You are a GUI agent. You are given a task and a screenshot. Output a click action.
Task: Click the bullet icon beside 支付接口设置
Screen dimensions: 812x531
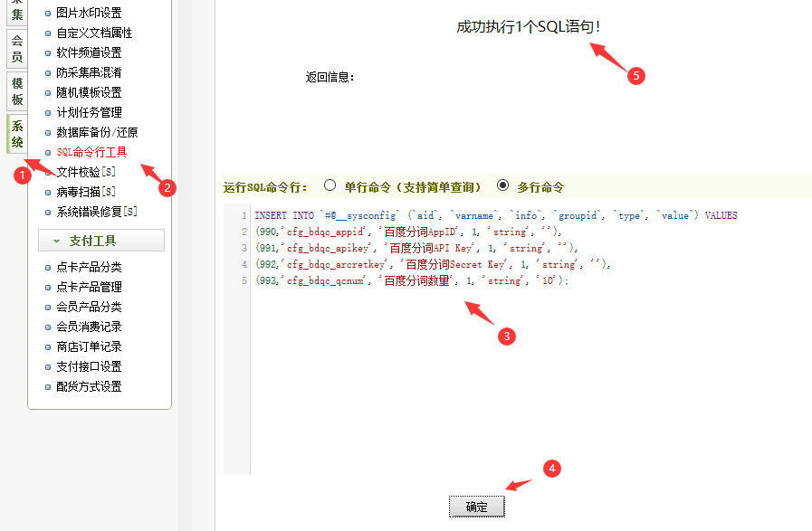tap(49, 367)
